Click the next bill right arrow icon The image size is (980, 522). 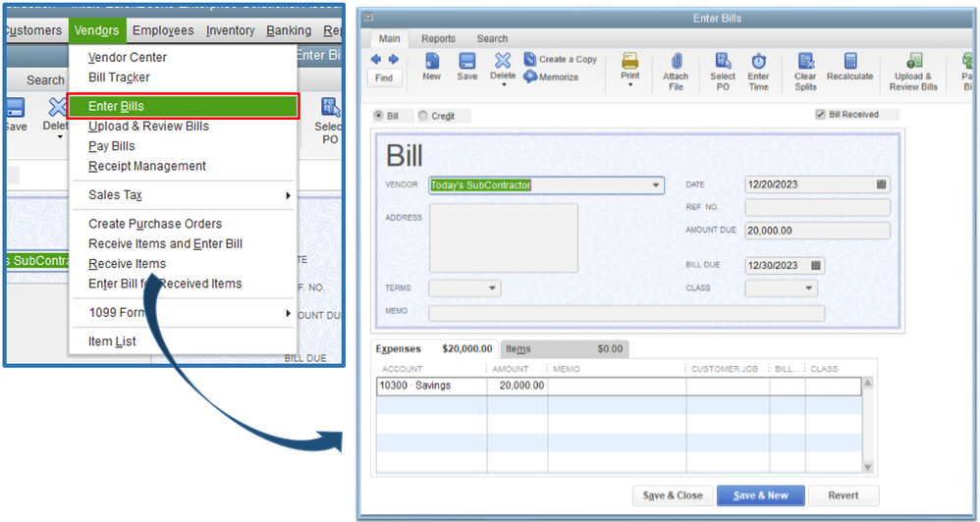(x=394, y=59)
